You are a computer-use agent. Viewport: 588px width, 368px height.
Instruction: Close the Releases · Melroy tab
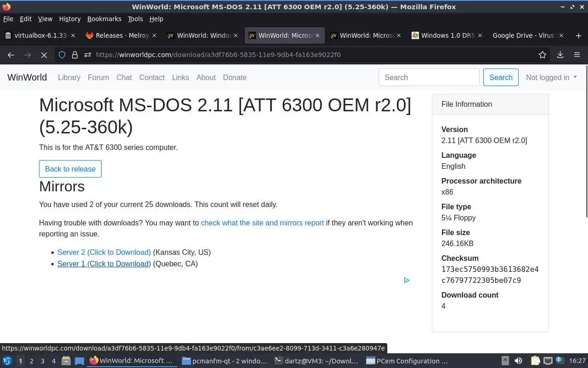(154, 35)
